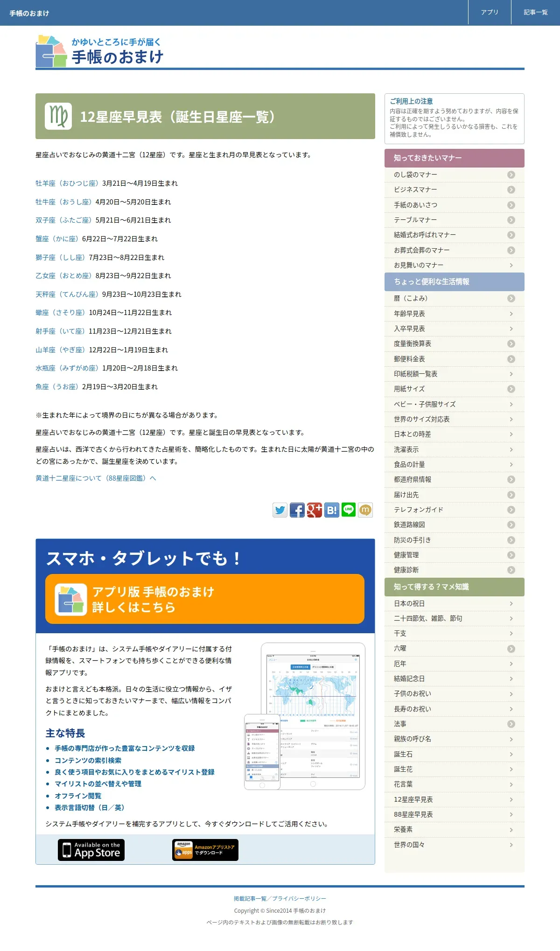Image resolution: width=560 pixels, height=951 pixels.
Task: Select 年齢早見表 sidebar item
Action: coord(455,314)
